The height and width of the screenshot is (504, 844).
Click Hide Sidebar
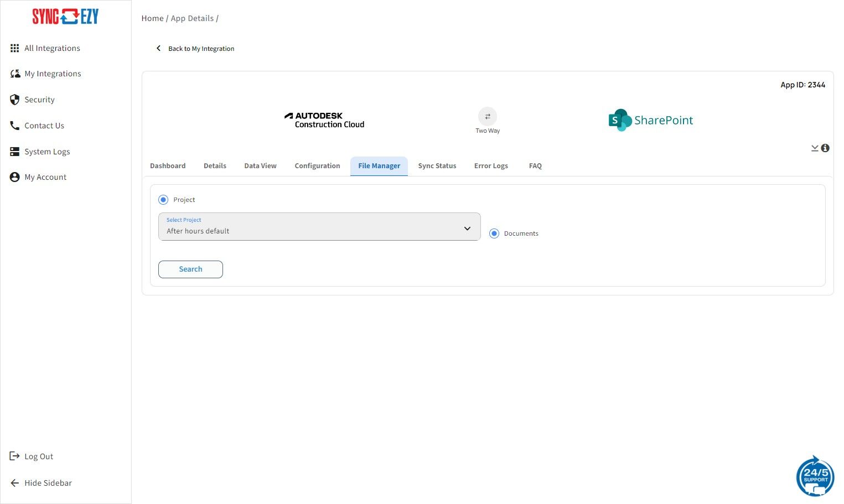pos(48,483)
